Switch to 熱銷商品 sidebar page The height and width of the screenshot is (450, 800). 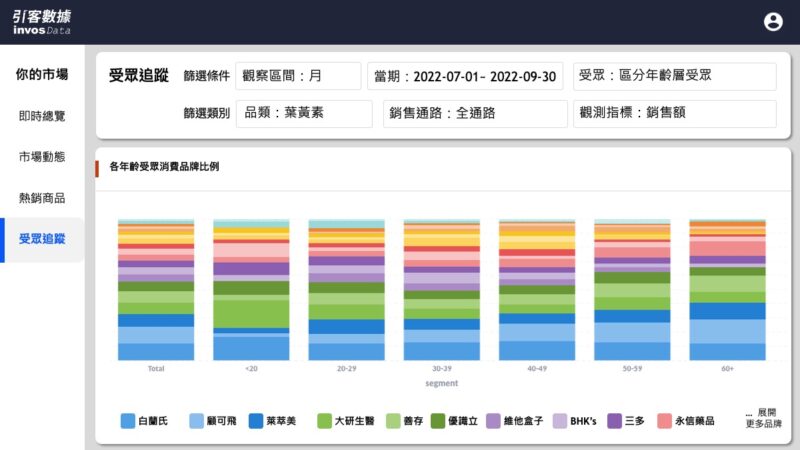[x=42, y=198]
